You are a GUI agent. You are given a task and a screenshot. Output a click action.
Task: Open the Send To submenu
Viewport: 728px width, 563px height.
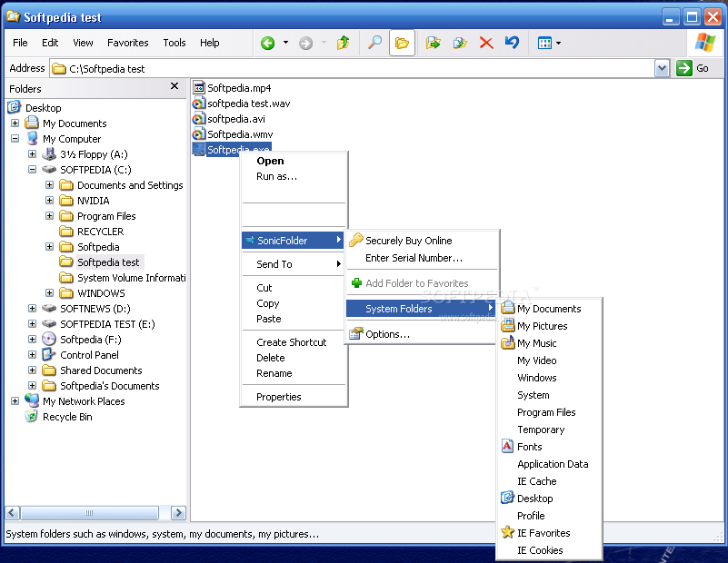pos(294,264)
